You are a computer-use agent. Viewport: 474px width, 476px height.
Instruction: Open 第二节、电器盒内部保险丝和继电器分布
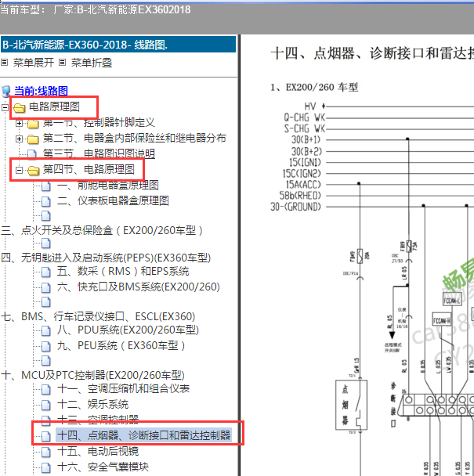coord(134,139)
